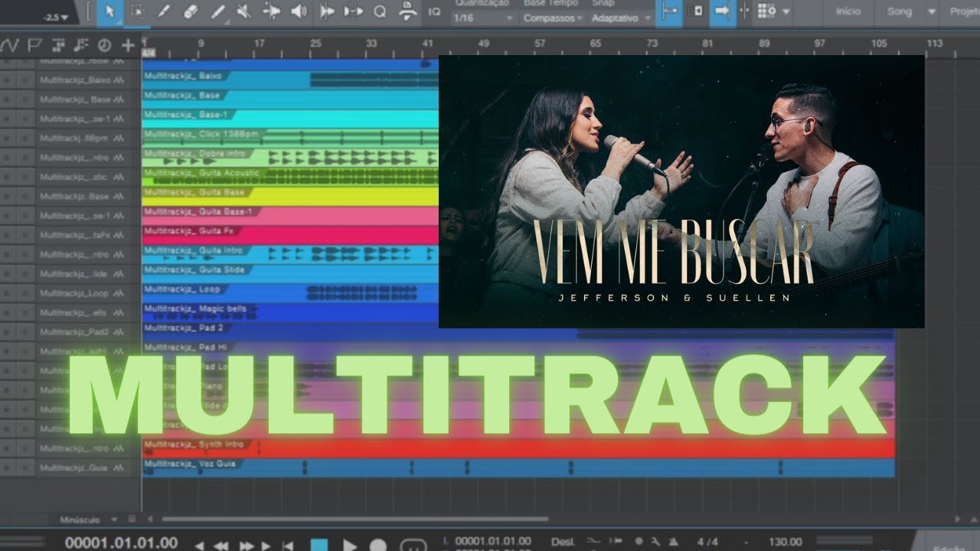Open the automation curve view icon
Screen dimensions: 980x551
pyautogui.click(x=10, y=45)
